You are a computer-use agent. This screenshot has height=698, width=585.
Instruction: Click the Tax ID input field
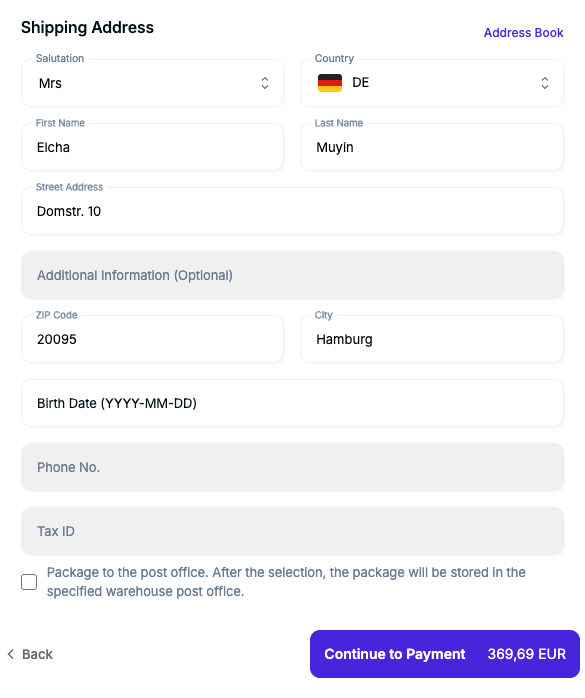tap(292, 531)
